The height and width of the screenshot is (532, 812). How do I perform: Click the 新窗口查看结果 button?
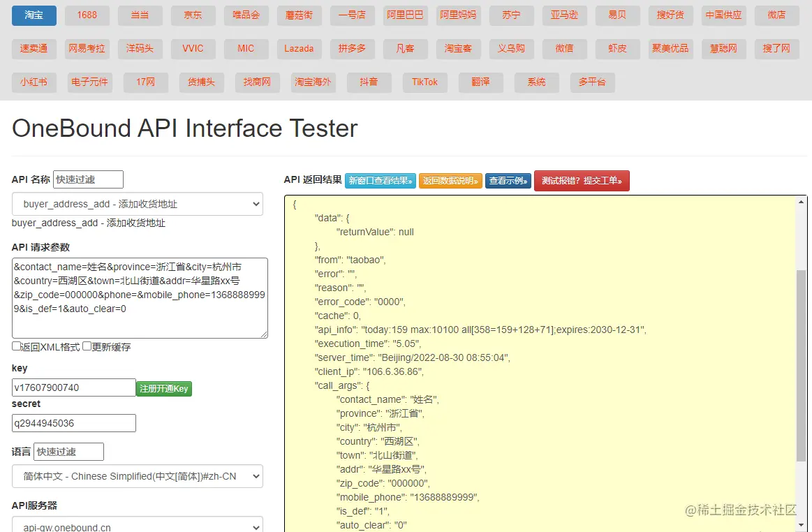[380, 181]
